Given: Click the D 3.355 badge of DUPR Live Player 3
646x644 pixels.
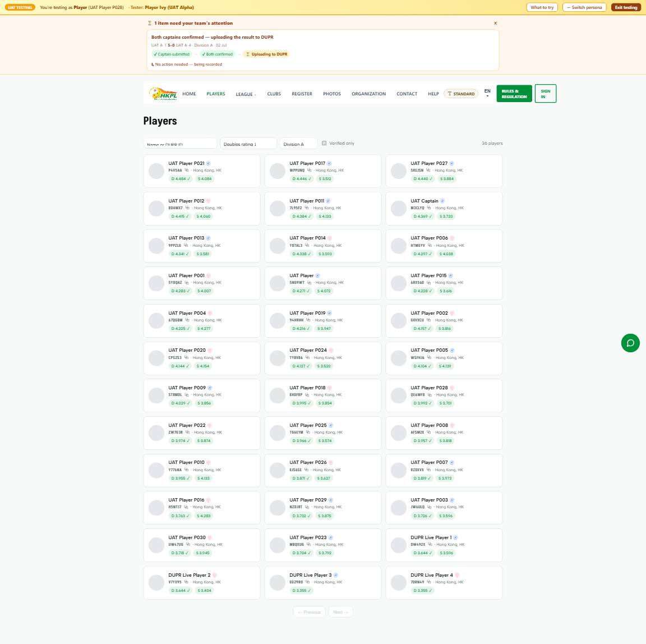Looking at the screenshot, I should 302,591.
